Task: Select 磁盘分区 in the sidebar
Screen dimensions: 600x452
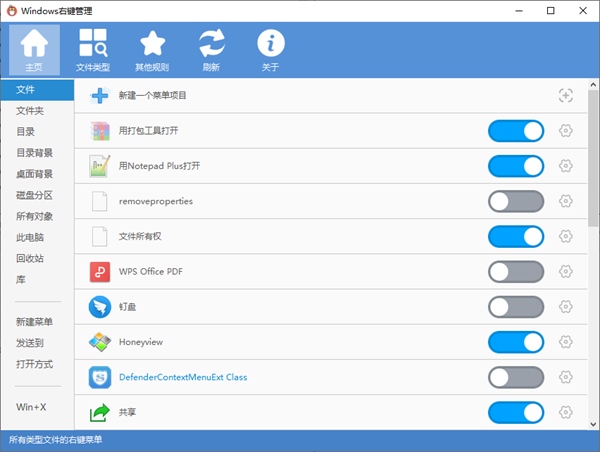Action: click(x=38, y=195)
